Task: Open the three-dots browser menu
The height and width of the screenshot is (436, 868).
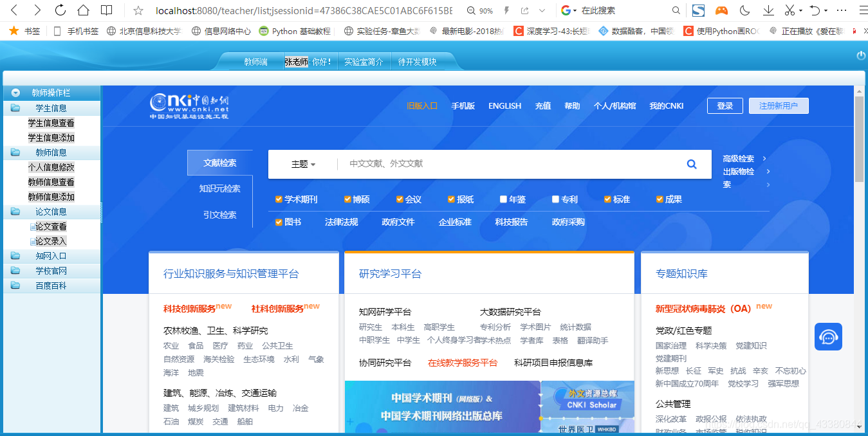Action: (842, 11)
